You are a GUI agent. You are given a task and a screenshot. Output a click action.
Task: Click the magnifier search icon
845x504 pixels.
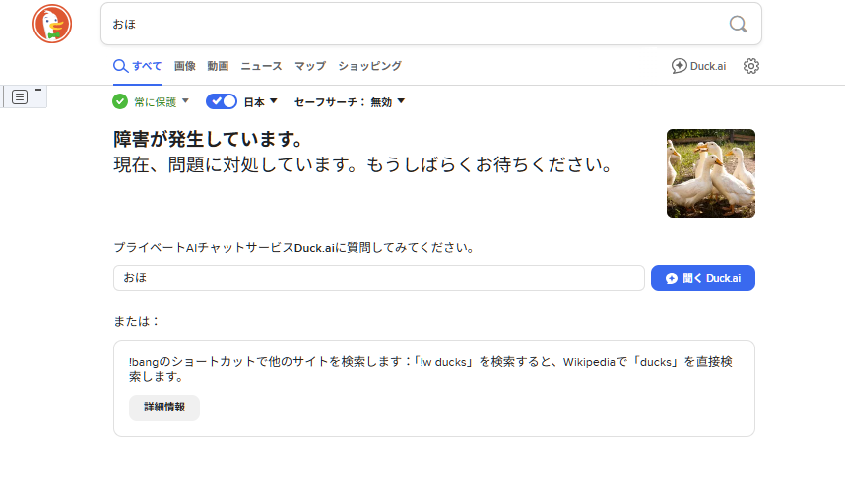click(x=738, y=24)
